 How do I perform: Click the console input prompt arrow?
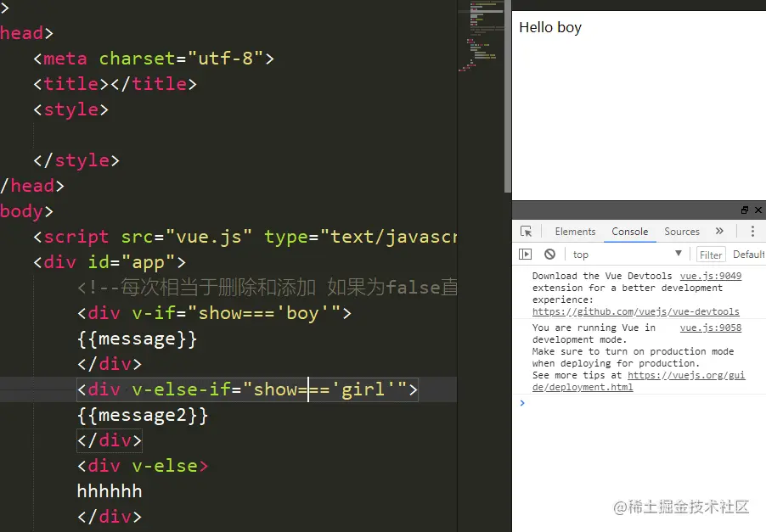[x=522, y=403]
